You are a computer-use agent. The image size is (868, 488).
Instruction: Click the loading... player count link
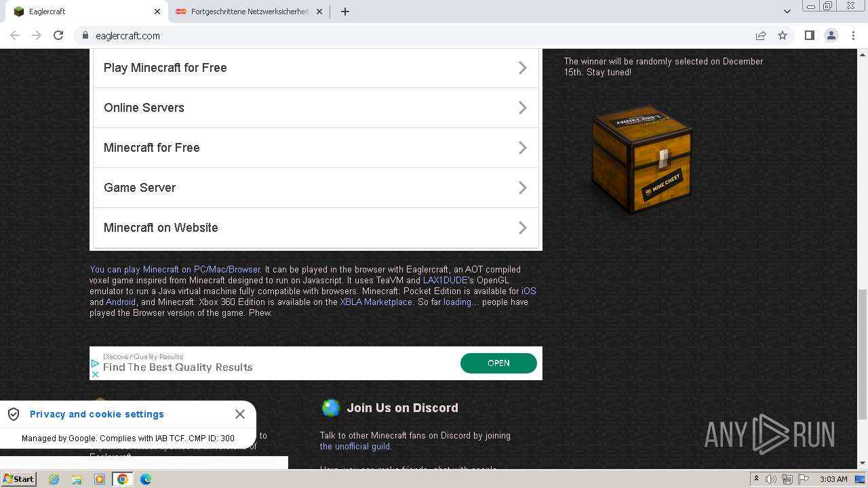coord(461,302)
